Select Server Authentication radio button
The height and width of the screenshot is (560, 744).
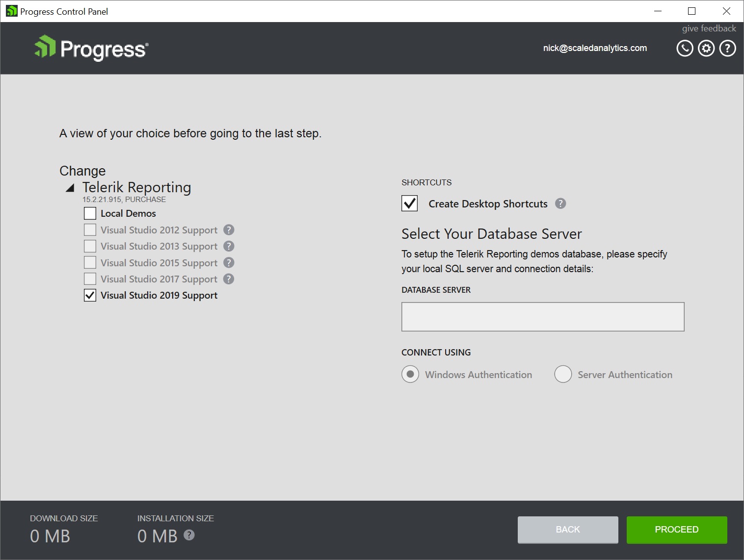[563, 374]
